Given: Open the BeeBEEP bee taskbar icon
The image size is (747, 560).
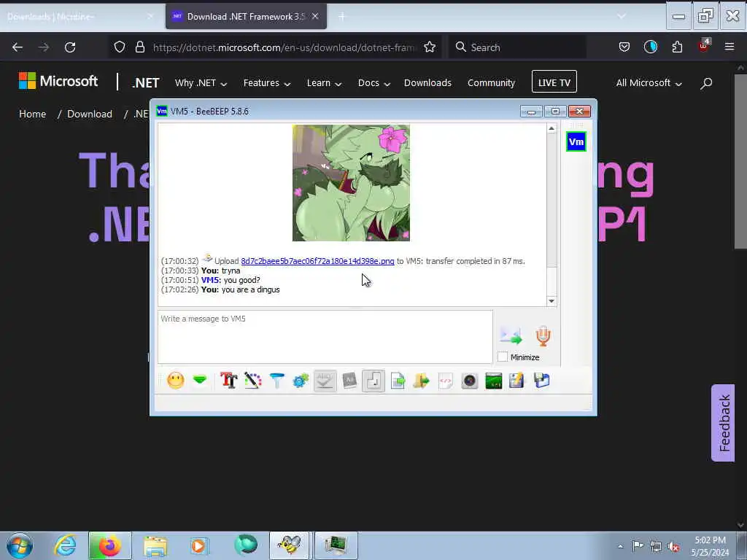Looking at the screenshot, I should pyautogui.click(x=290, y=545).
